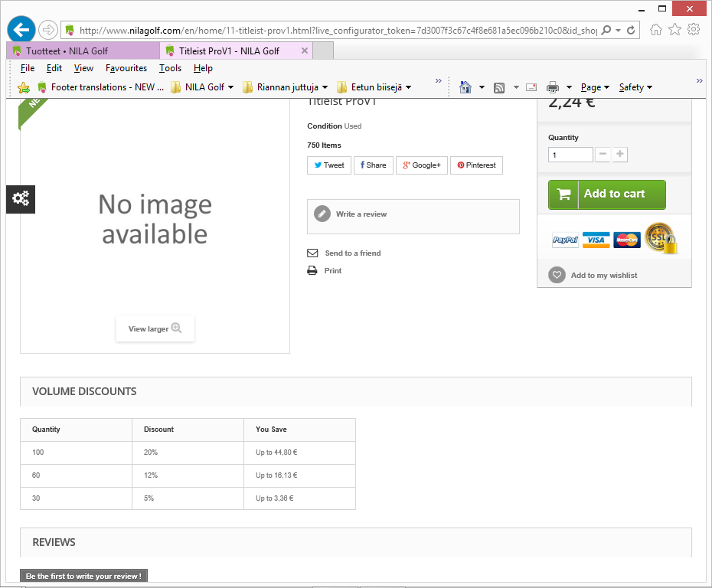Close the Titleist ProV1 tab
This screenshot has width=712, height=588.
pos(305,51)
